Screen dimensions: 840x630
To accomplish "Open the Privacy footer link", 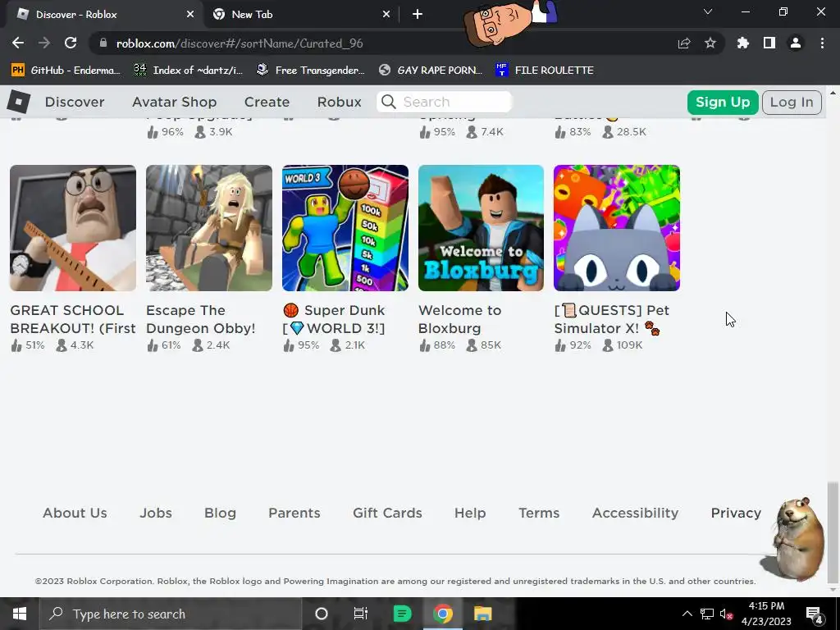I will pyautogui.click(x=736, y=513).
